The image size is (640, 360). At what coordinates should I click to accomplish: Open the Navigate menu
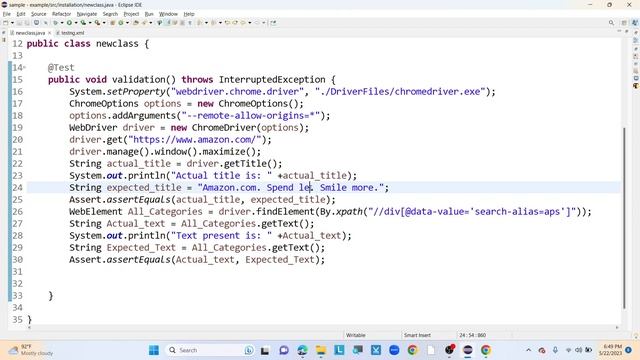click(87, 14)
